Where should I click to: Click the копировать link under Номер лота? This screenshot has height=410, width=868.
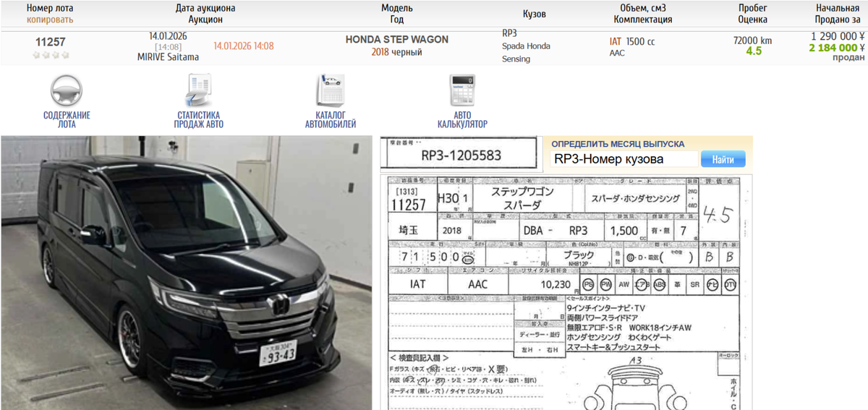click(x=50, y=20)
